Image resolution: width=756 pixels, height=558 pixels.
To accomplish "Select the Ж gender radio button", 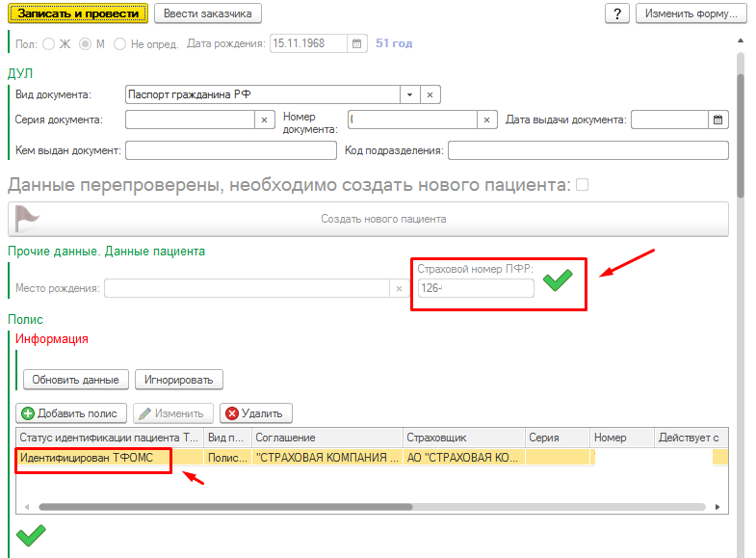I will pos(49,44).
